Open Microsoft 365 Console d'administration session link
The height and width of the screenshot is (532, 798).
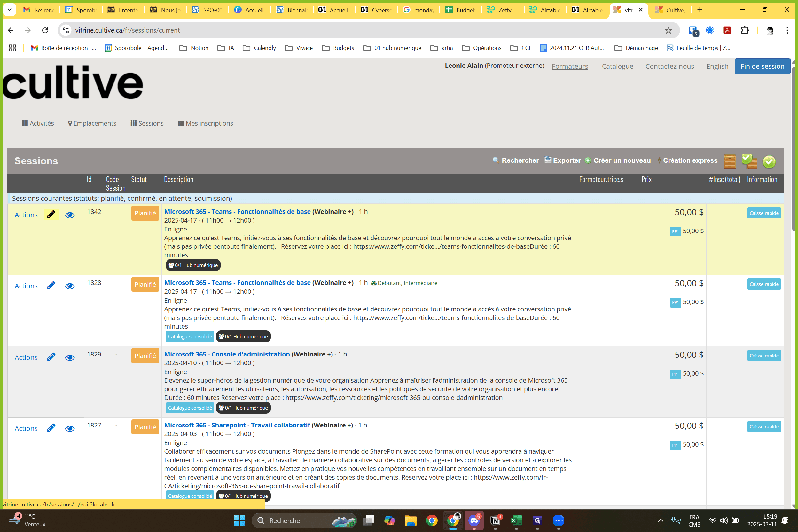pos(227,354)
